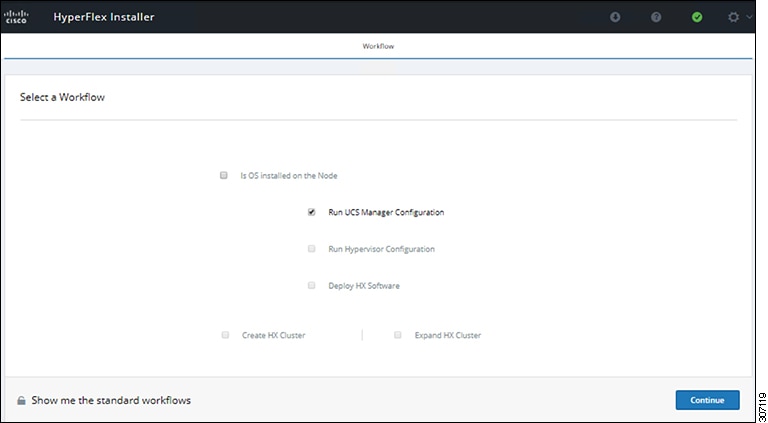768x423 pixels.
Task: Expand the settings dropdown chevron
Action: [x=750, y=17]
